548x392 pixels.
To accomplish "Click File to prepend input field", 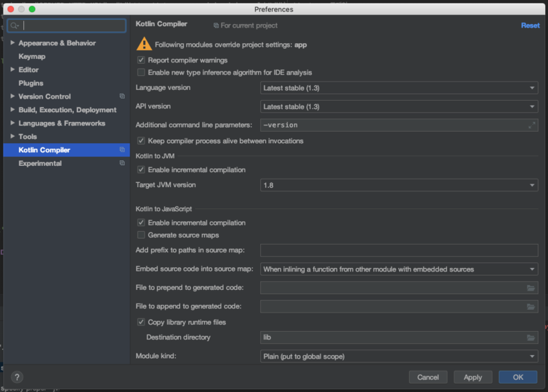I will pos(398,288).
